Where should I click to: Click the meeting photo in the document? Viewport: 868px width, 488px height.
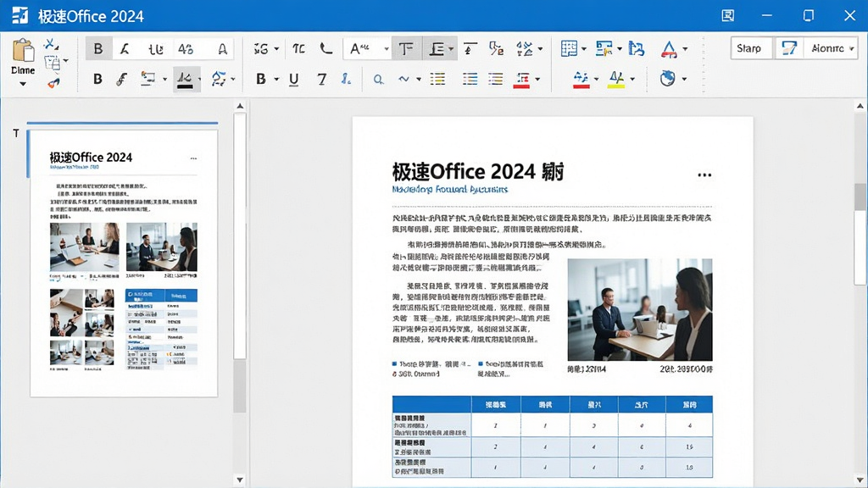coord(640,310)
